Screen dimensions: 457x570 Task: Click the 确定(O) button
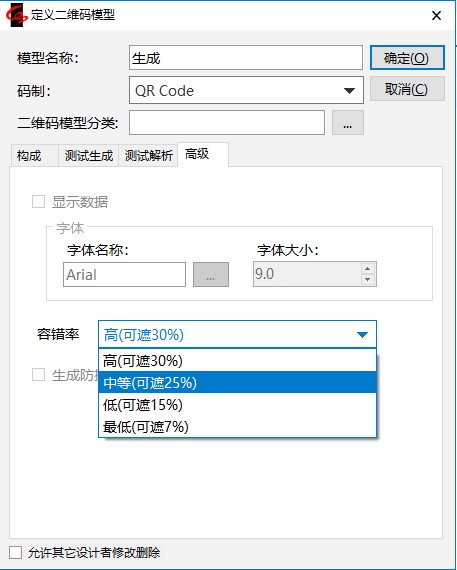(x=407, y=58)
